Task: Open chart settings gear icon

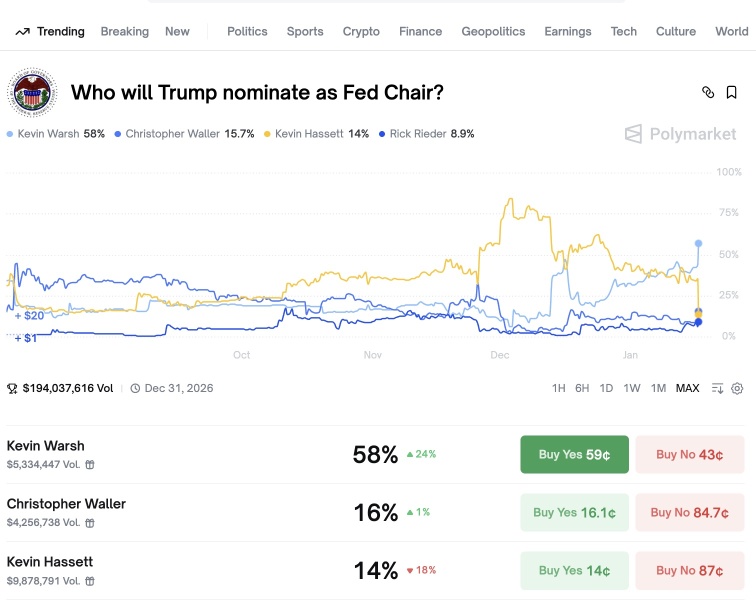Action: 737,389
